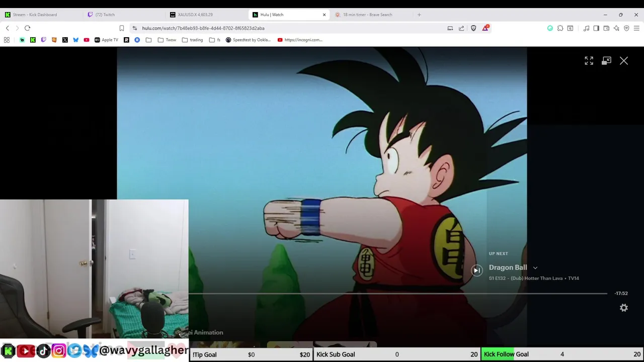This screenshot has height=362, width=644.
Task: Go back using the browser back arrow
Action: click(x=7, y=28)
